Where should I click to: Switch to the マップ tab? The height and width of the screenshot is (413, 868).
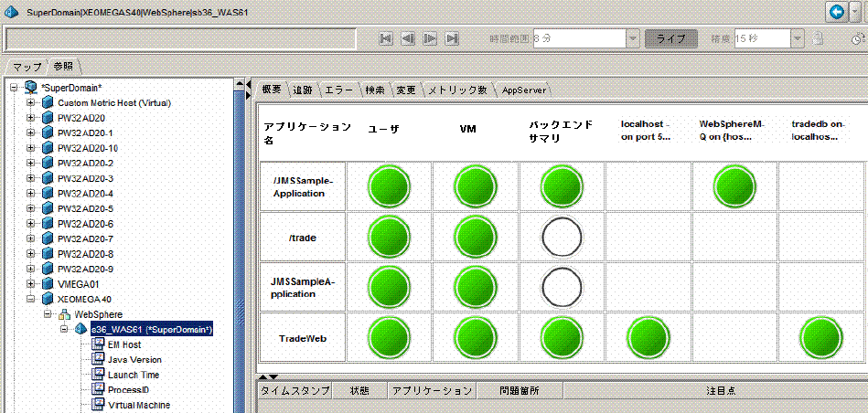point(27,67)
